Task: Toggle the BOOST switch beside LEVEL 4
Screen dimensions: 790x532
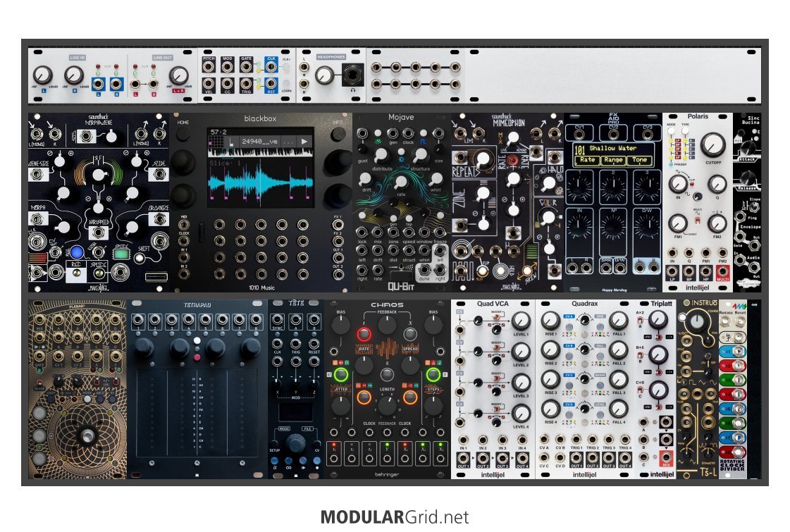Action: pos(495,411)
